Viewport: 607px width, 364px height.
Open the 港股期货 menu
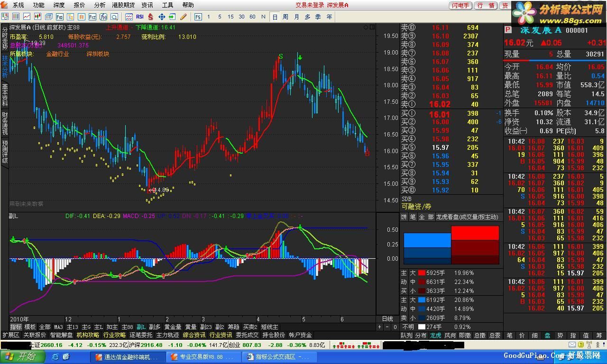[x=123, y=5]
